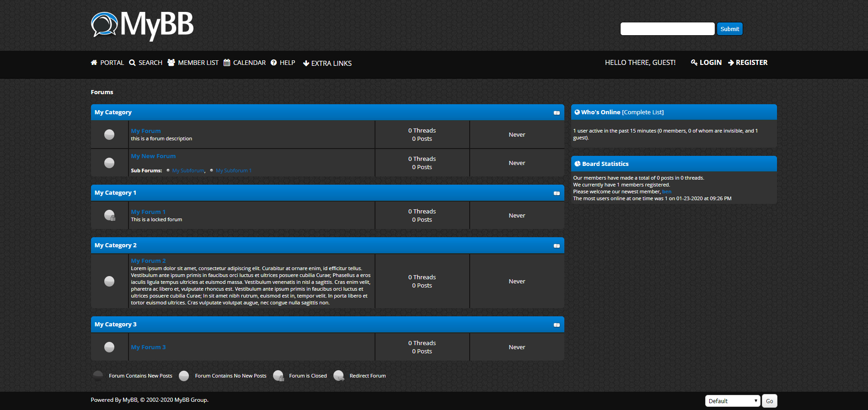Viewport: 868px width, 410px height.
Task: Collapse the My Category 2 section
Action: point(557,245)
